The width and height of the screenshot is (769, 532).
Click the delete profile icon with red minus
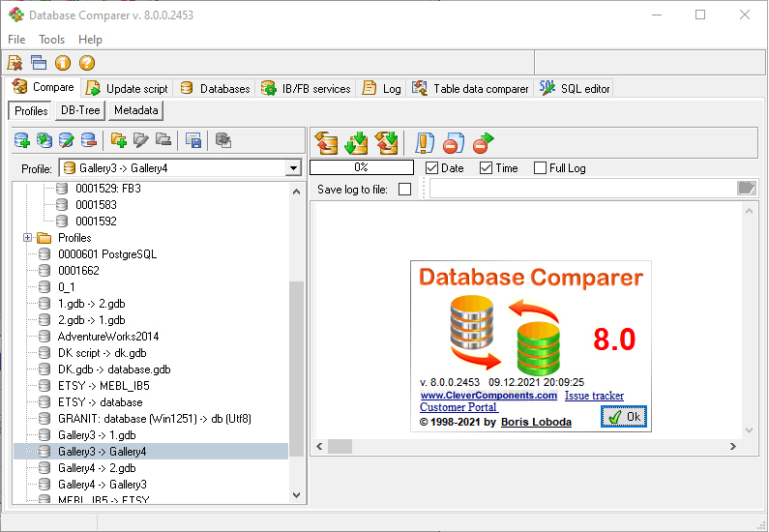pos(89,140)
